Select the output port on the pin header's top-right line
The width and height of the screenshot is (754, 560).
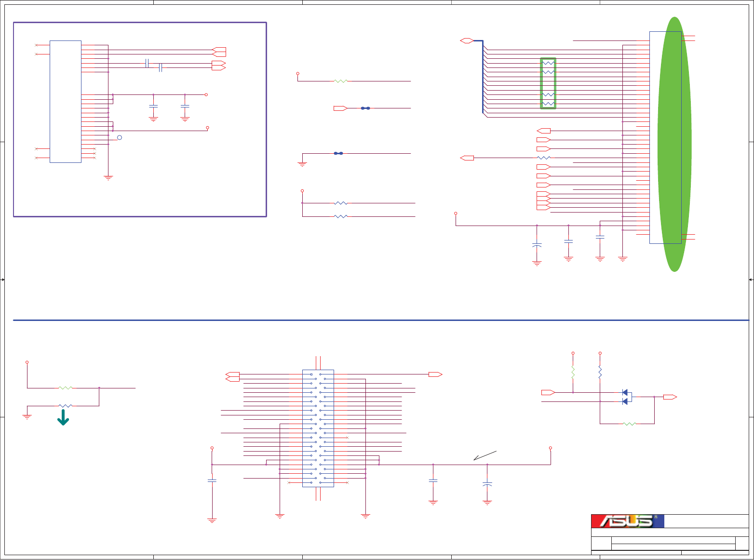[x=435, y=374]
